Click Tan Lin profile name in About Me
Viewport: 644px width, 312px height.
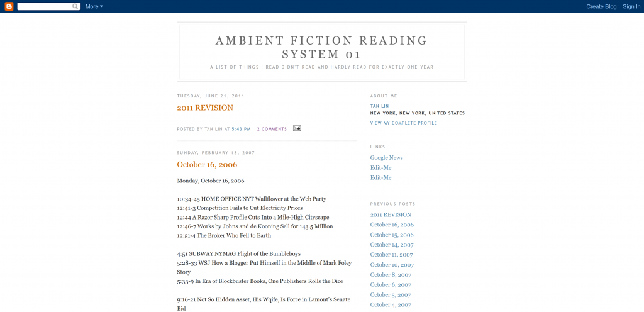[379, 106]
